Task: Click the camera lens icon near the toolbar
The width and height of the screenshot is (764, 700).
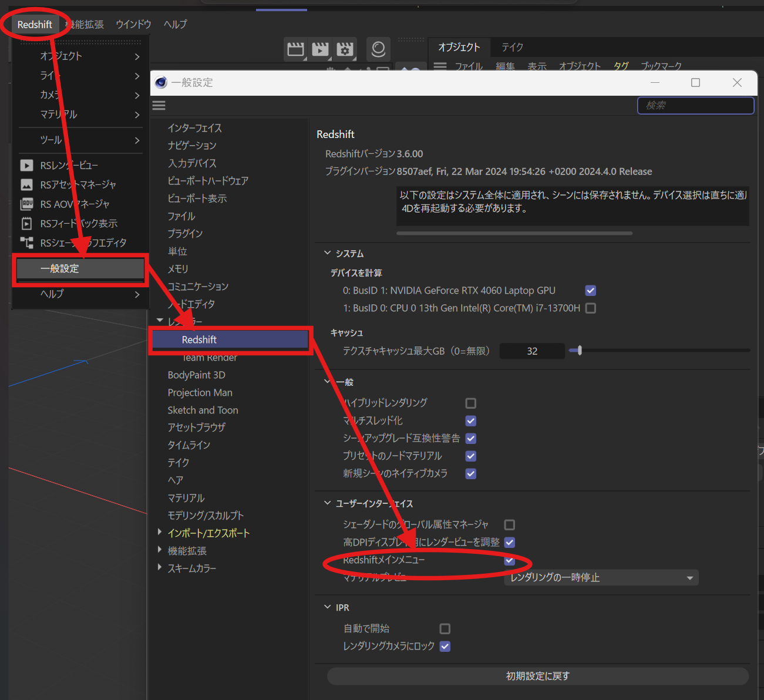Action: pyautogui.click(x=378, y=49)
